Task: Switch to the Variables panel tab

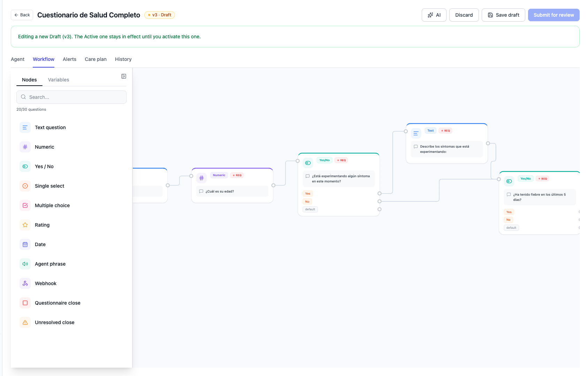Action: tap(59, 80)
